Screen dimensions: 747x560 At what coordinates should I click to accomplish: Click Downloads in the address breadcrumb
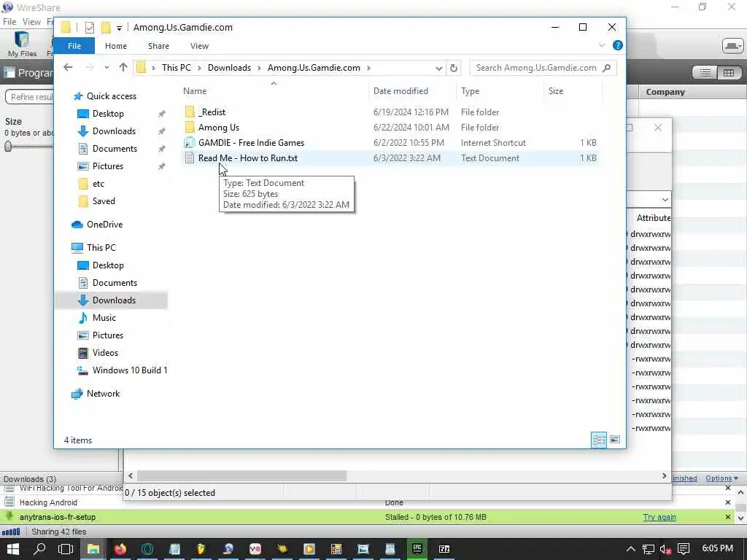pyautogui.click(x=229, y=68)
